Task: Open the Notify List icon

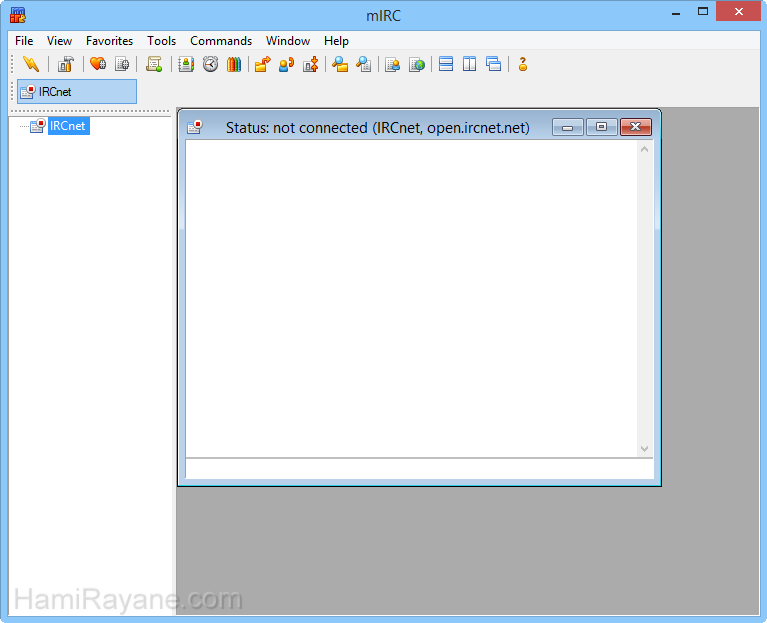Action: 392,64
